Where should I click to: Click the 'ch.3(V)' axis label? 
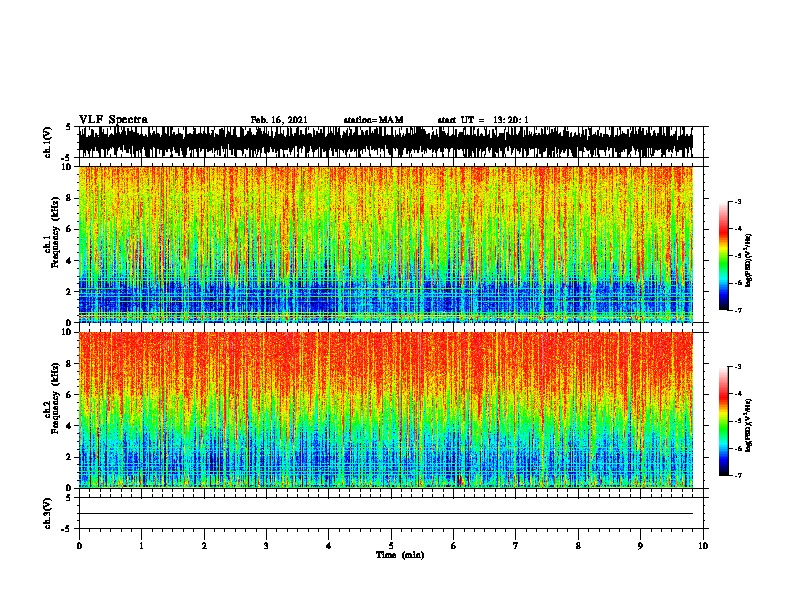coord(48,513)
